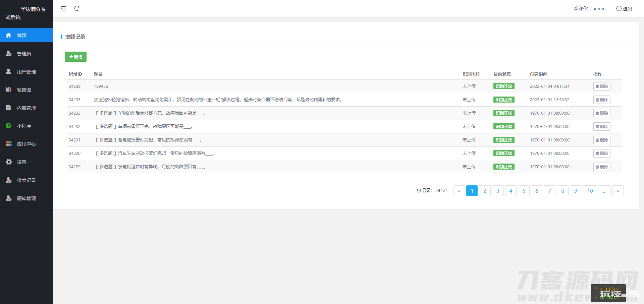Click the 欢迎你, admin text
This screenshot has width=644, height=304.
(589, 8)
